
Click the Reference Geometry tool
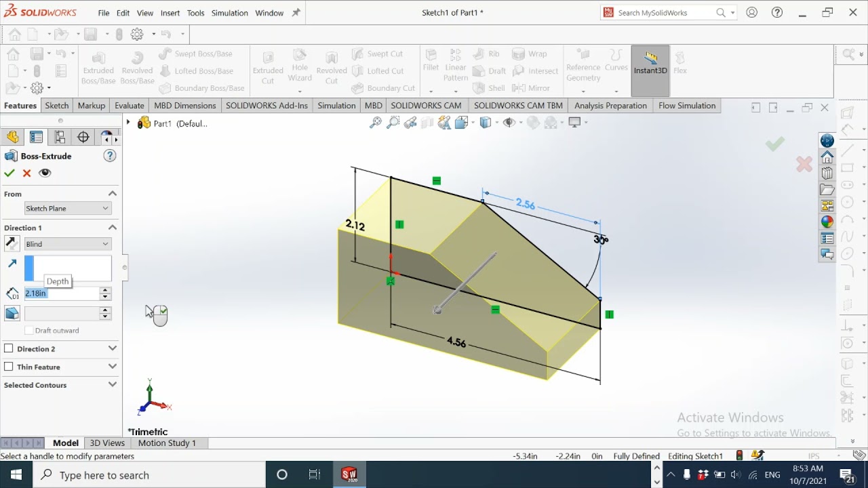click(583, 66)
